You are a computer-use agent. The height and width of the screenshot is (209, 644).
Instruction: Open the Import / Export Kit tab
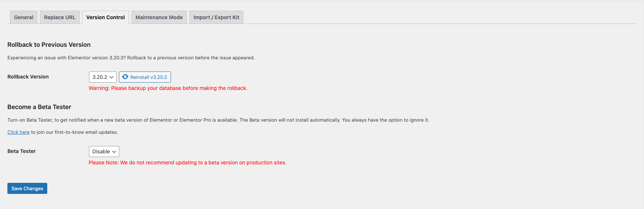tap(216, 17)
